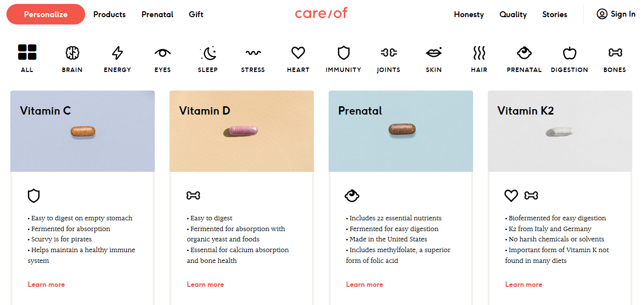Click the PRENATAL filter icon
Image resolution: width=644 pixels, height=305 pixels.
[524, 52]
